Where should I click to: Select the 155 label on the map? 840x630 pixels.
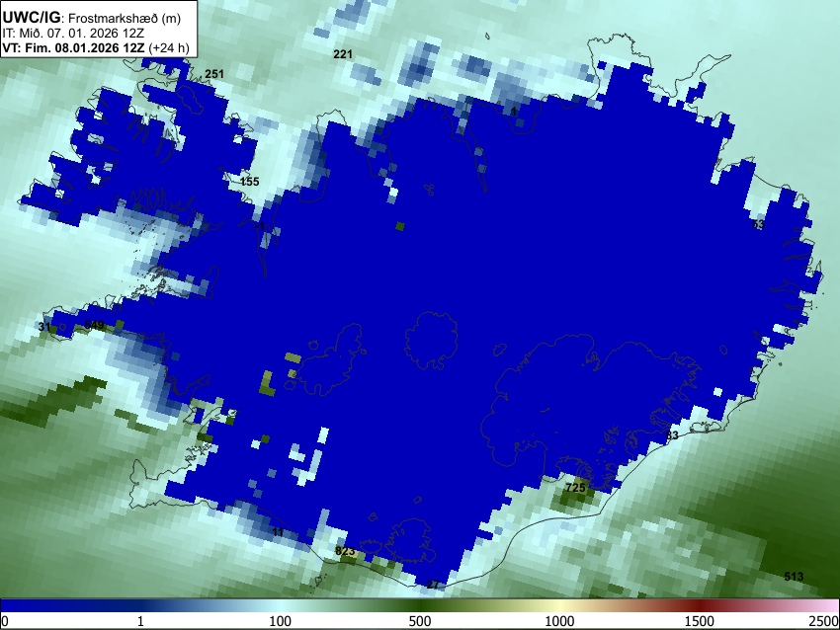coord(250,182)
